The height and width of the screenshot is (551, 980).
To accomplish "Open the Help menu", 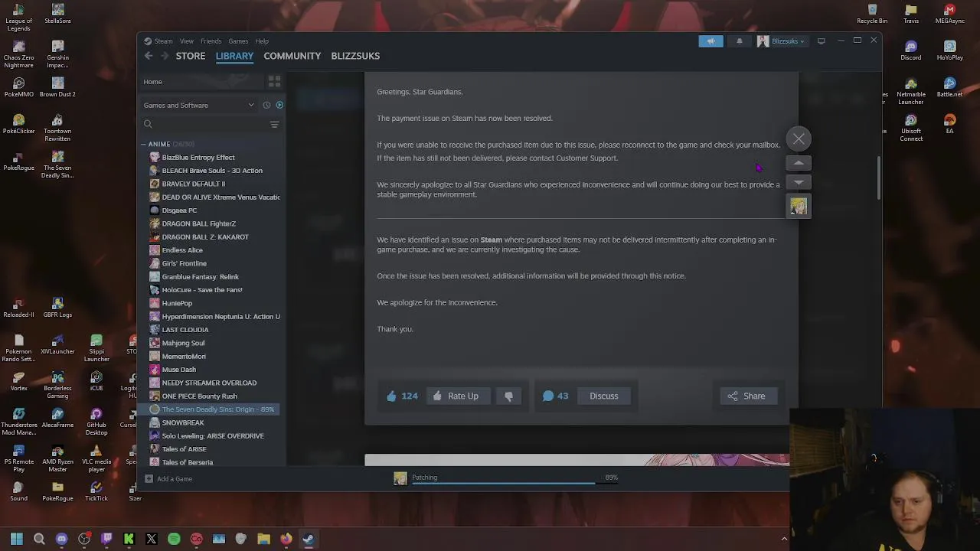I will point(262,41).
